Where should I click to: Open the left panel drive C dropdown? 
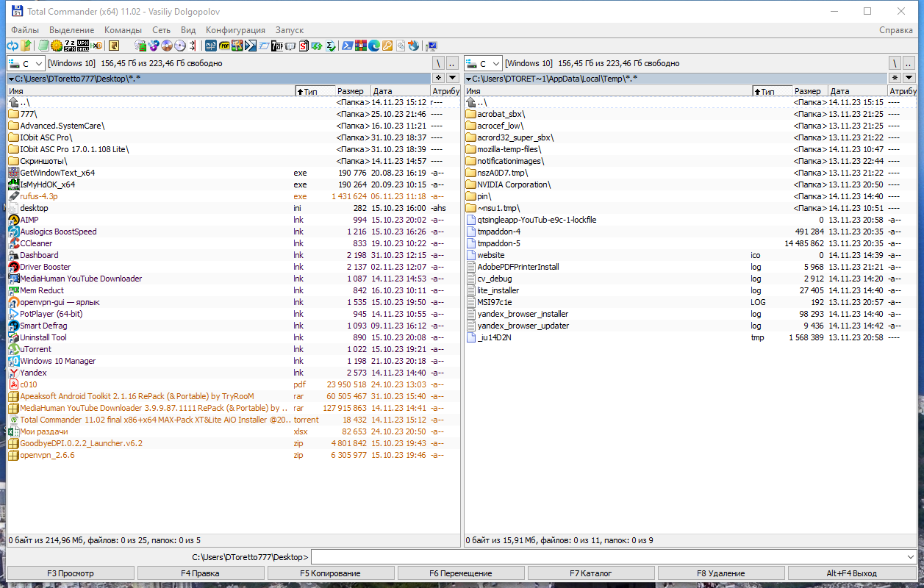coord(26,64)
